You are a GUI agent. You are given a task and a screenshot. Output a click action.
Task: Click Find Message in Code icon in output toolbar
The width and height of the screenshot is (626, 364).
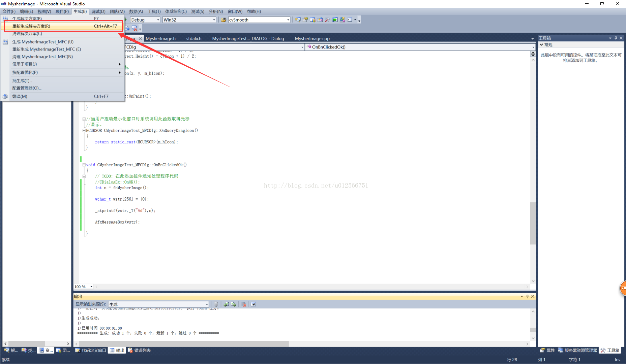tap(216, 304)
